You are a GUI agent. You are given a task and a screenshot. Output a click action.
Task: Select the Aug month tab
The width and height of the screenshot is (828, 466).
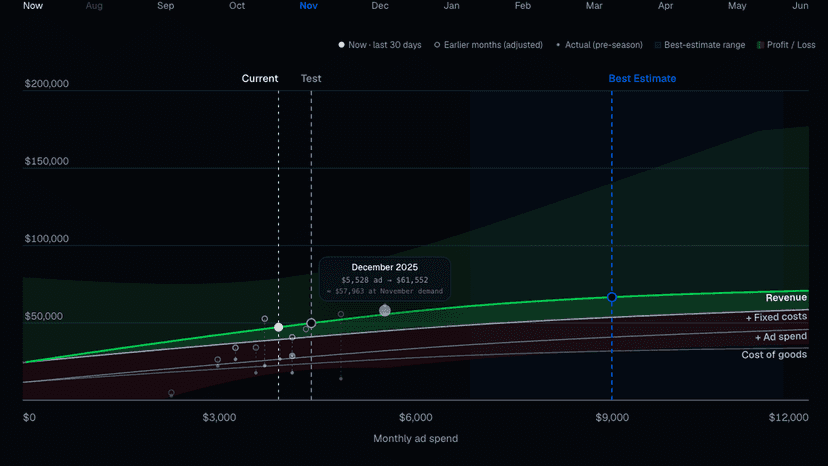pos(94,6)
